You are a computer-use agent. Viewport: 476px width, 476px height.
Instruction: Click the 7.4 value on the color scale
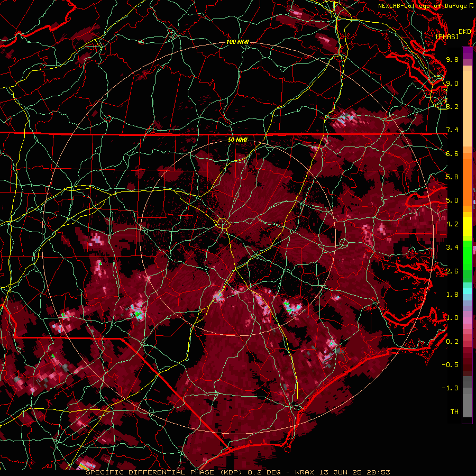[452, 130]
